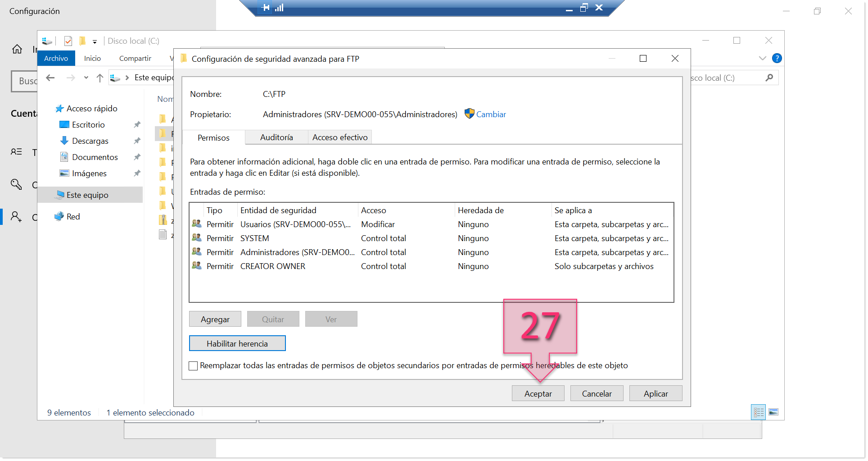This screenshot has width=868, height=461.
Task: Switch to the Auditoría tab
Action: click(276, 137)
